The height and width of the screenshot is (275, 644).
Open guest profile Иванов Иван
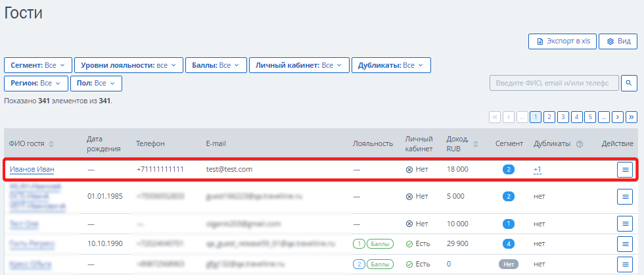pos(32,169)
